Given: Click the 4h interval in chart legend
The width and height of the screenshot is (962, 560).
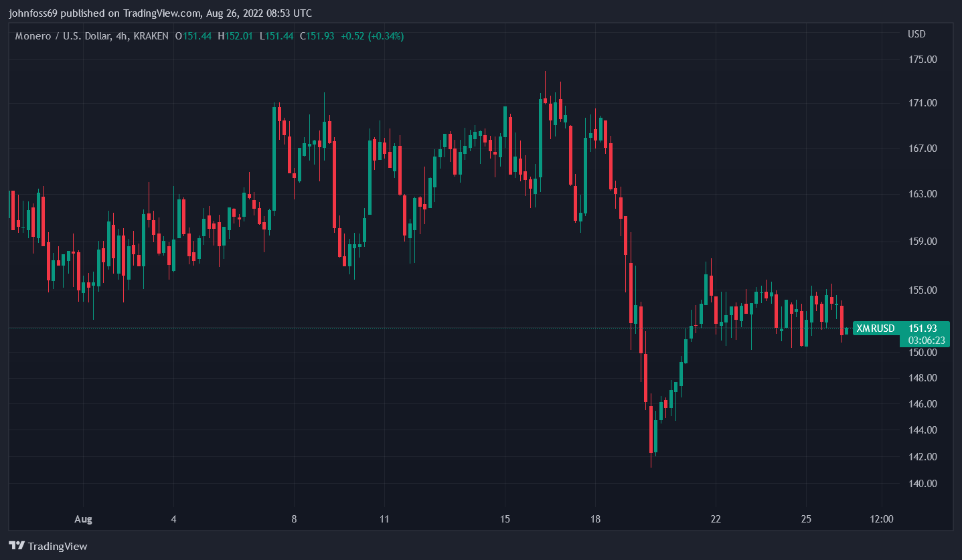Looking at the screenshot, I should pos(121,36).
